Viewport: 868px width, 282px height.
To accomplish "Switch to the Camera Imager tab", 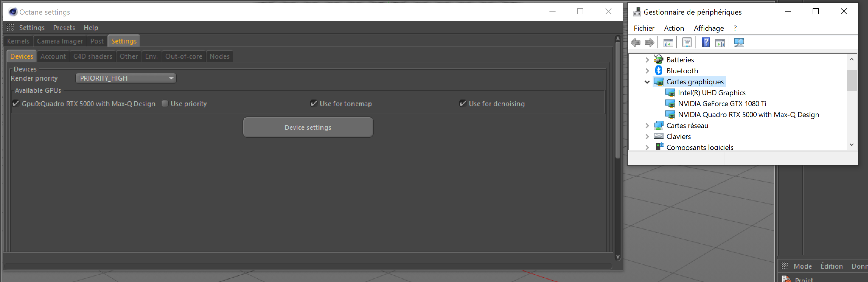I will [60, 41].
